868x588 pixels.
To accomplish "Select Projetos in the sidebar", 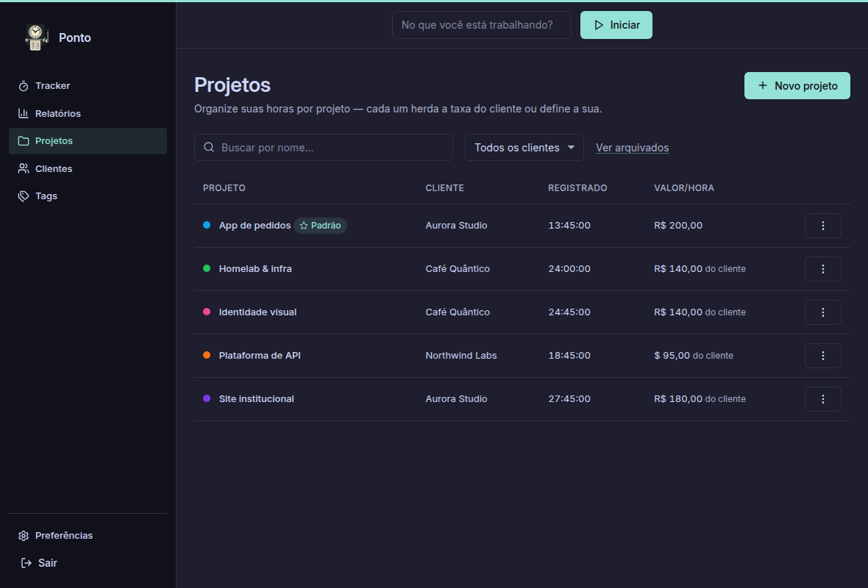I will [x=88, y=141].
